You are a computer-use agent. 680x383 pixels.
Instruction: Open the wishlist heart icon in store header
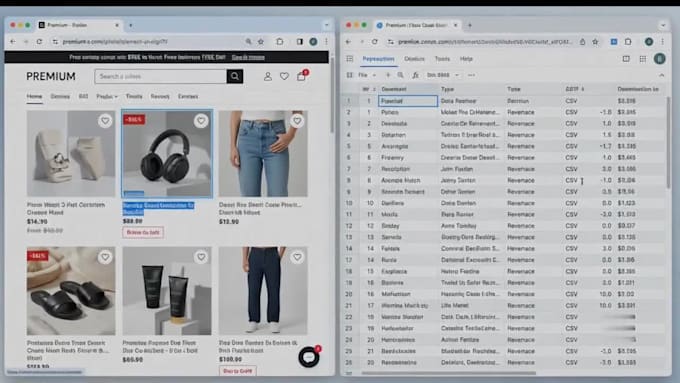tap(284, 76)
